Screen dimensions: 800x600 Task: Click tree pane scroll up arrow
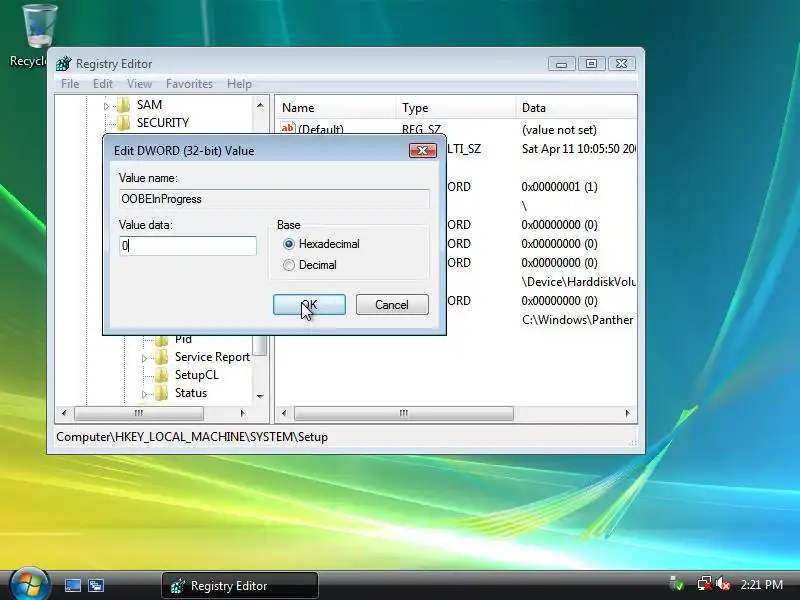[x=260, y=105]
